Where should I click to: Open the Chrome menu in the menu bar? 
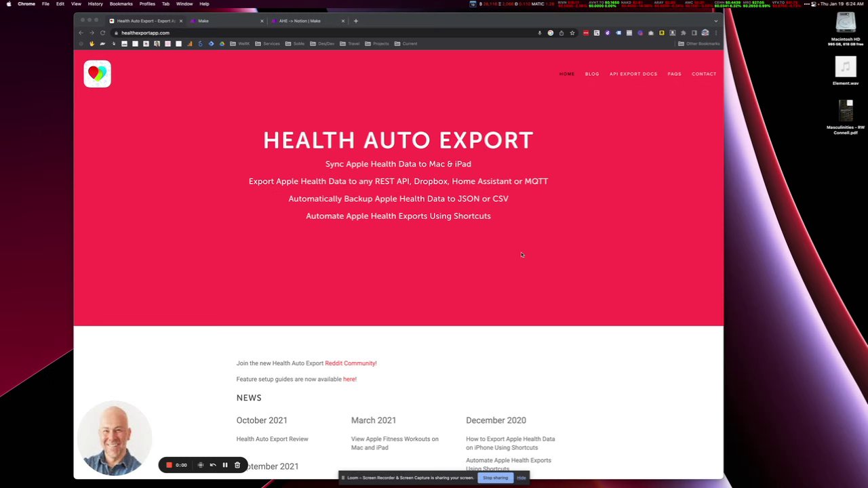26,4
